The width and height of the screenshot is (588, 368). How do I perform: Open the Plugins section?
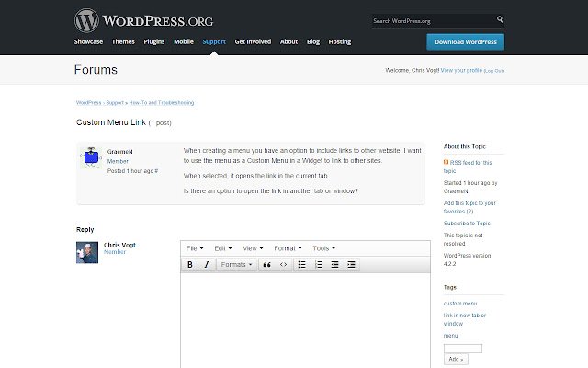click(154, 41)
